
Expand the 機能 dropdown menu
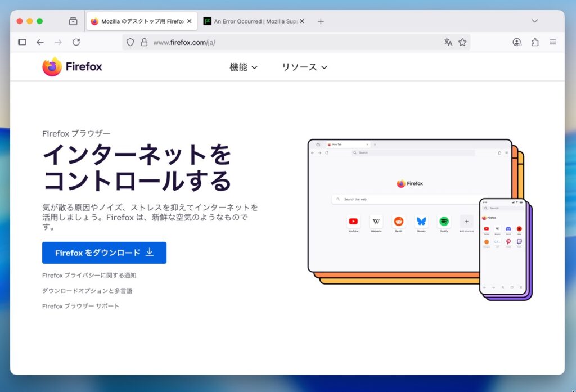[x=243, y=67]
